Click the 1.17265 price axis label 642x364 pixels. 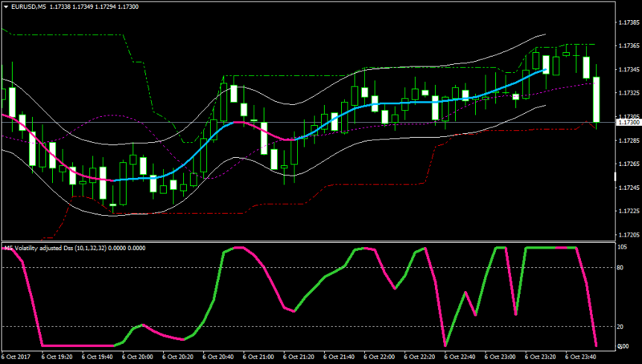(x=629, y=164)
